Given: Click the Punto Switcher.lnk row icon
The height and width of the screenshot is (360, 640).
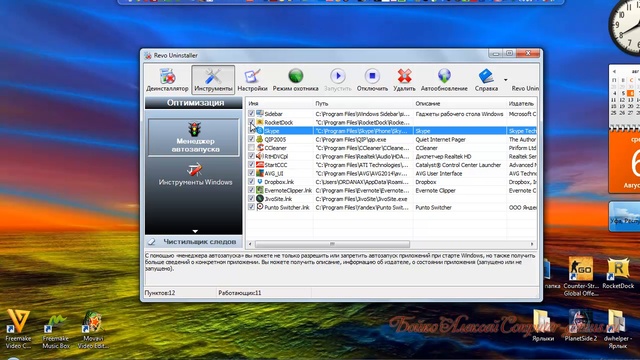Looking at the screenshot, I should 260,207.
